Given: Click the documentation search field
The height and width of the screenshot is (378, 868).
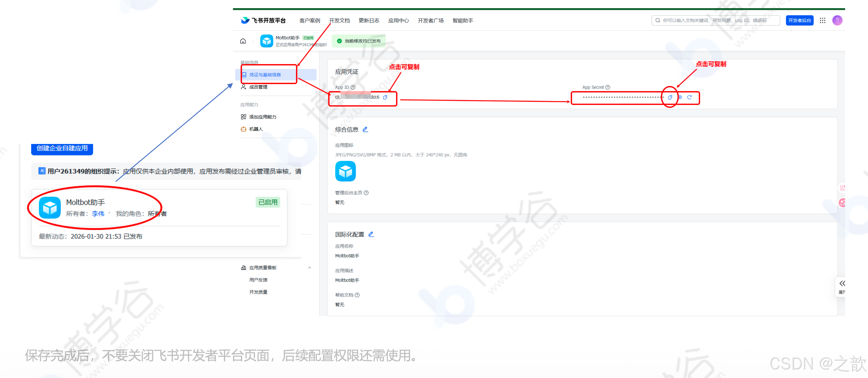Looking at the screenshot, I should [716, 21].
